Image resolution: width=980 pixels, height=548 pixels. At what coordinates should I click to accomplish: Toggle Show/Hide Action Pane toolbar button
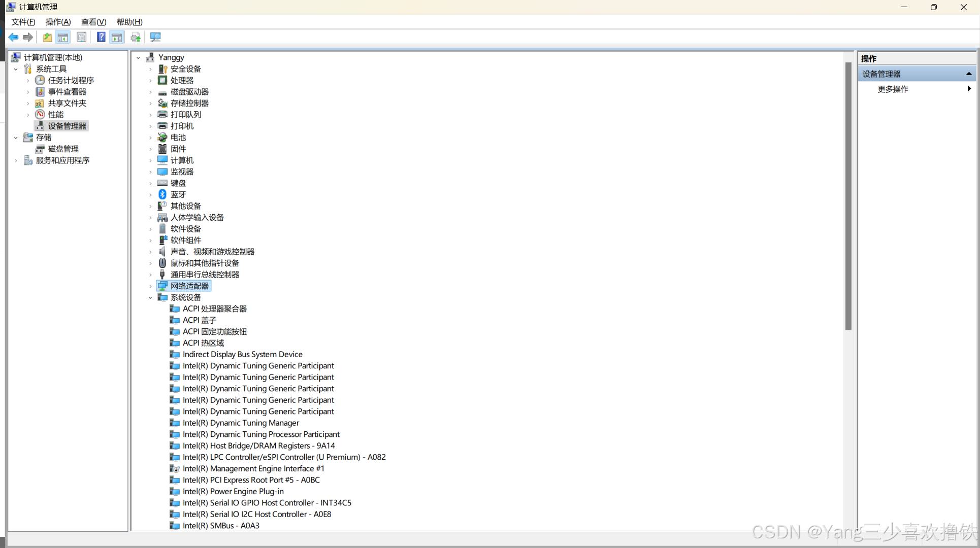[x=117, y=37]
